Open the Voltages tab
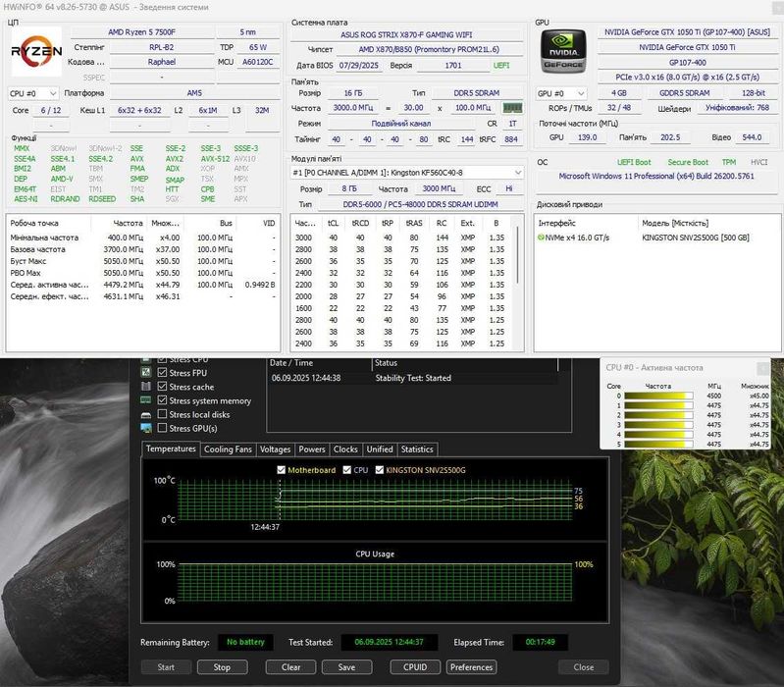Screen dimensions: 784x687 coord(275,449)
